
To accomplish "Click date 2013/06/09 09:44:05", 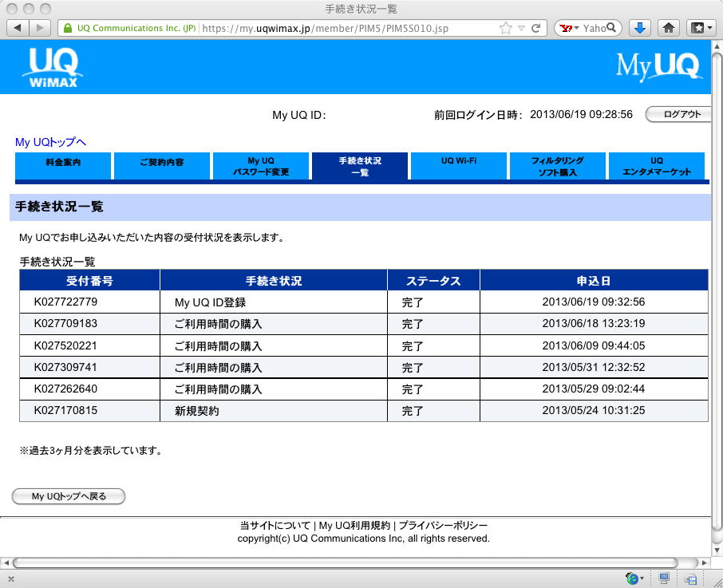I will (x=594, y=345).
